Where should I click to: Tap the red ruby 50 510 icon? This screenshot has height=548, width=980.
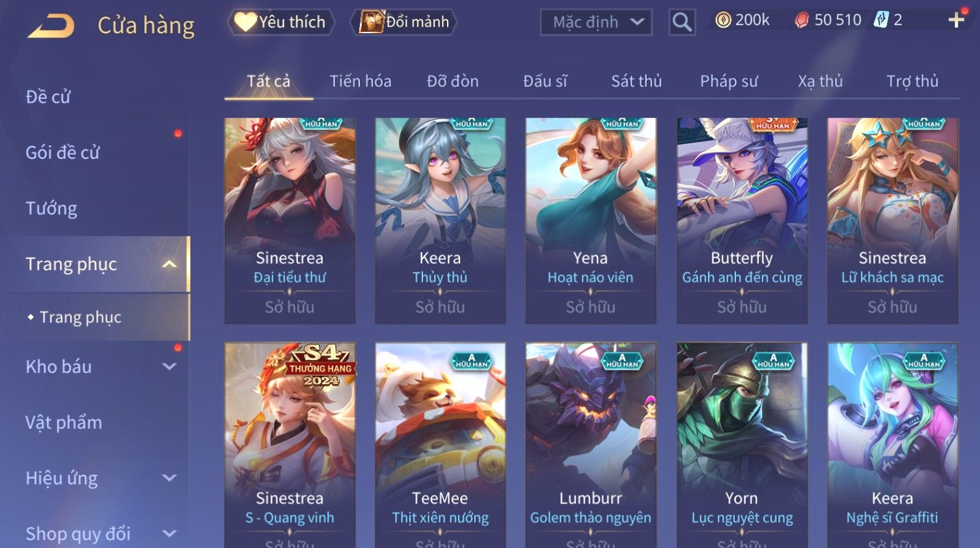pos(802,20)
